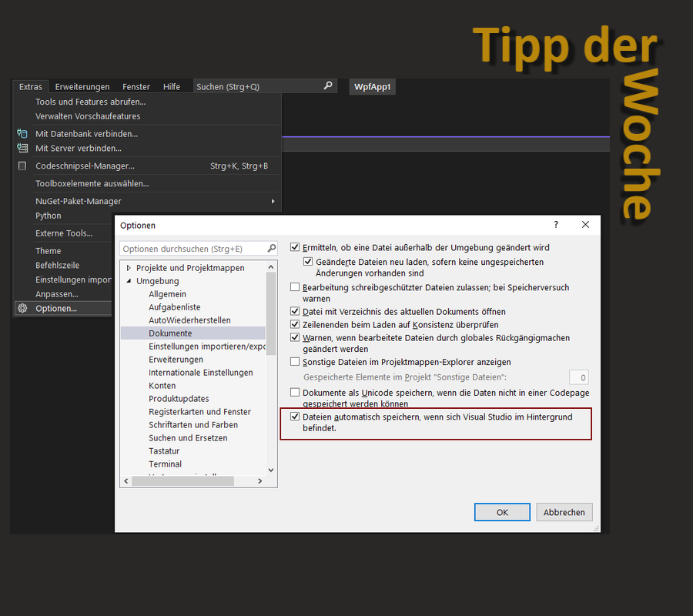Click the Mit Server verbinden server icon
Viewport: 693px width, 616px height.
[22, 148]
